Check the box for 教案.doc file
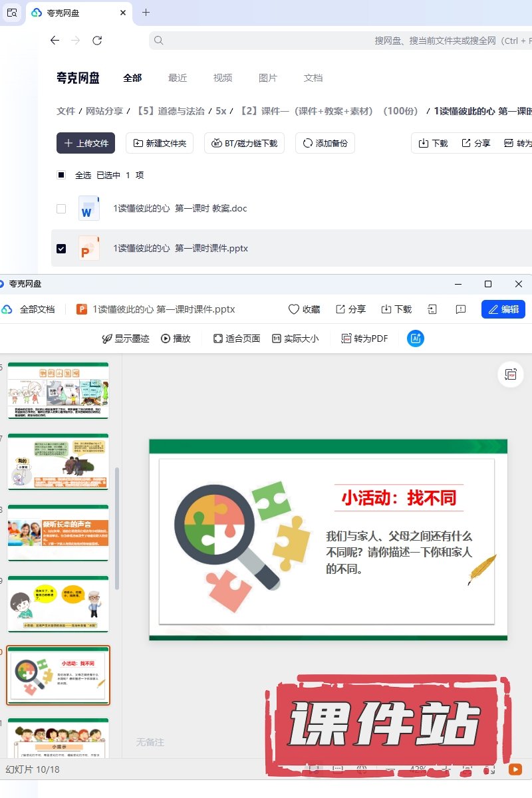This screenshot has height=798, width=532. [x=61, y=208]
